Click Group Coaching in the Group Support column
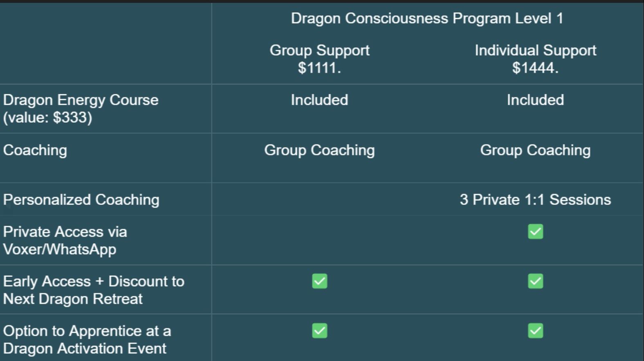Viewport: 644px width, 361px height. (x=319, y=150)
